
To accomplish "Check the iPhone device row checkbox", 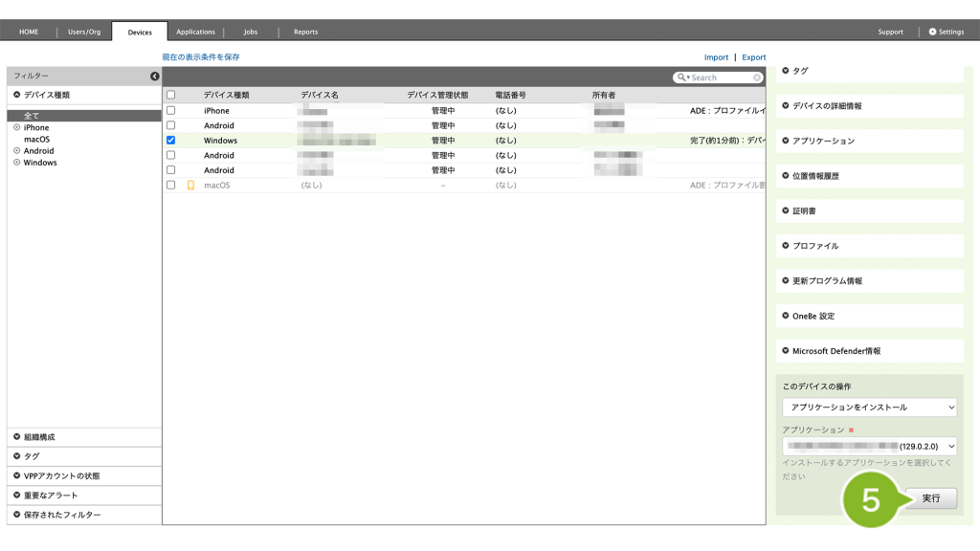I will tap(171, 111).
